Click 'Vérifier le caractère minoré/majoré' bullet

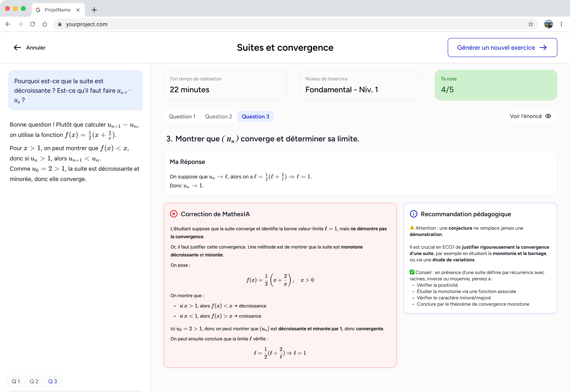[x=454, y=298]
